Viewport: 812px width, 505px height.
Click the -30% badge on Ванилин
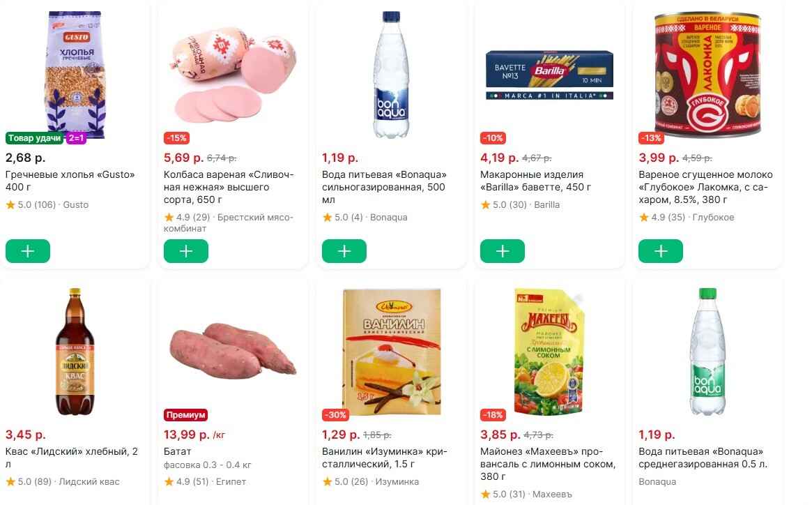tap(335, 415)
